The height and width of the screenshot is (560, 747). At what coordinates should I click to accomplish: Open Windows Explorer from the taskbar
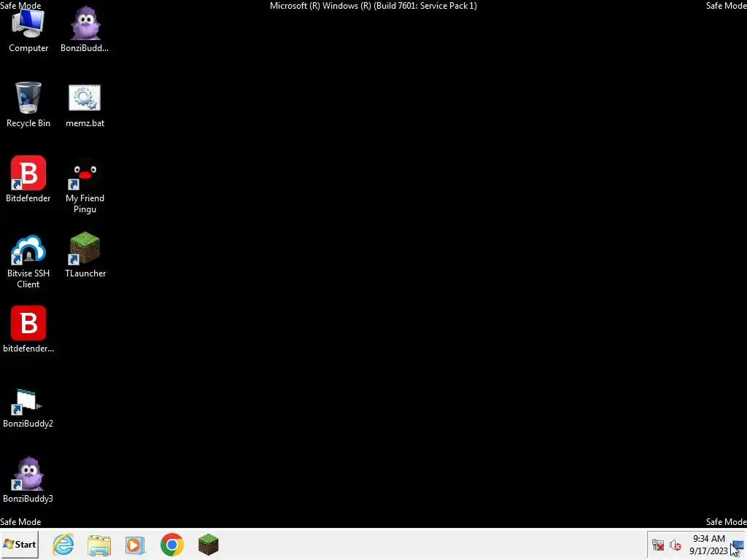[99, 545]
